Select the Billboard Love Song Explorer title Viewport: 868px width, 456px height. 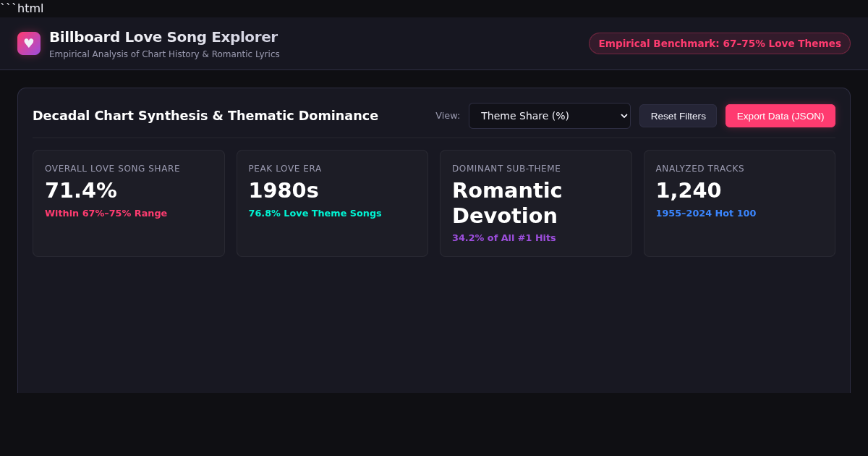(x=163, y=37)
